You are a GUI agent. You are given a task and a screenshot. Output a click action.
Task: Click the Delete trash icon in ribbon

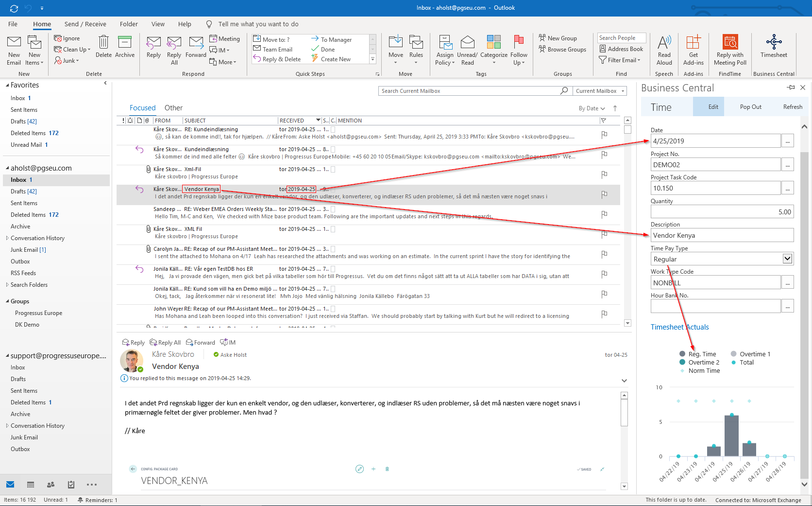click(x=103, y=47)
